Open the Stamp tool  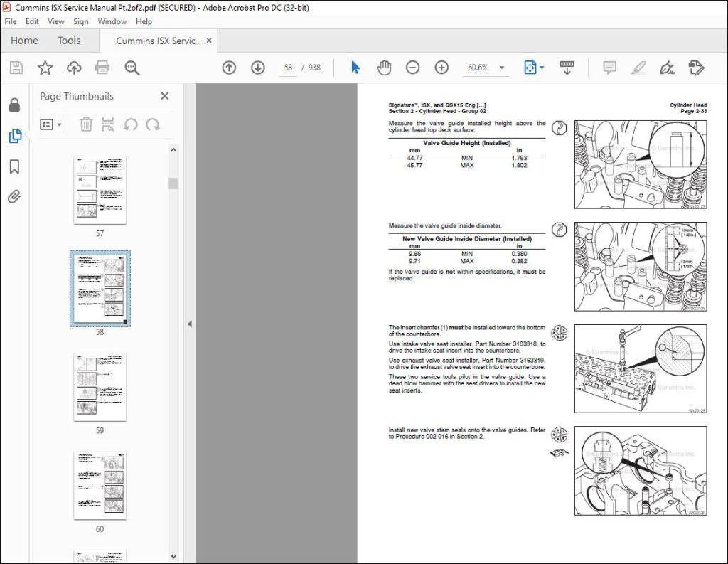697,68
